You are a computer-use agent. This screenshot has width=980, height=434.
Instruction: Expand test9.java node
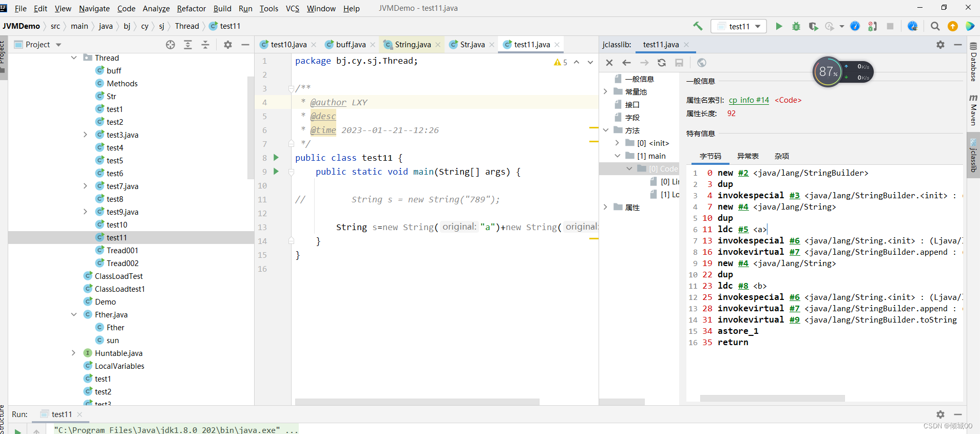tap(85, 212)
